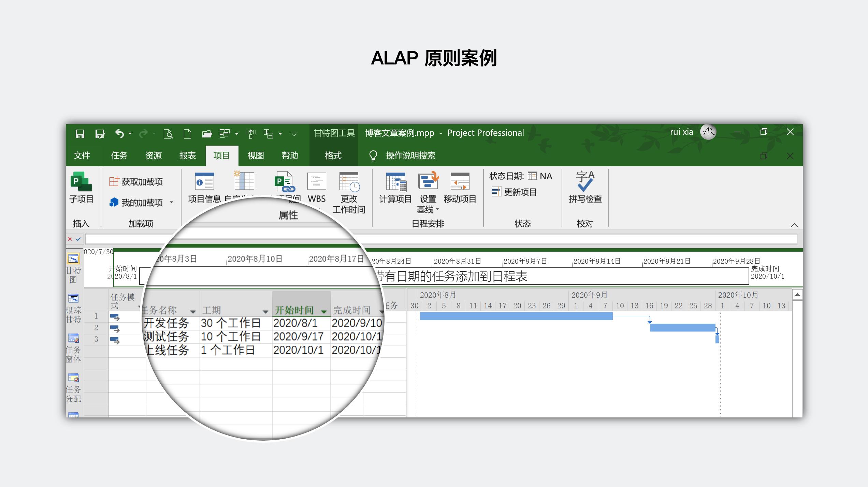Open 设置基线 dropdown

[428, 192]
